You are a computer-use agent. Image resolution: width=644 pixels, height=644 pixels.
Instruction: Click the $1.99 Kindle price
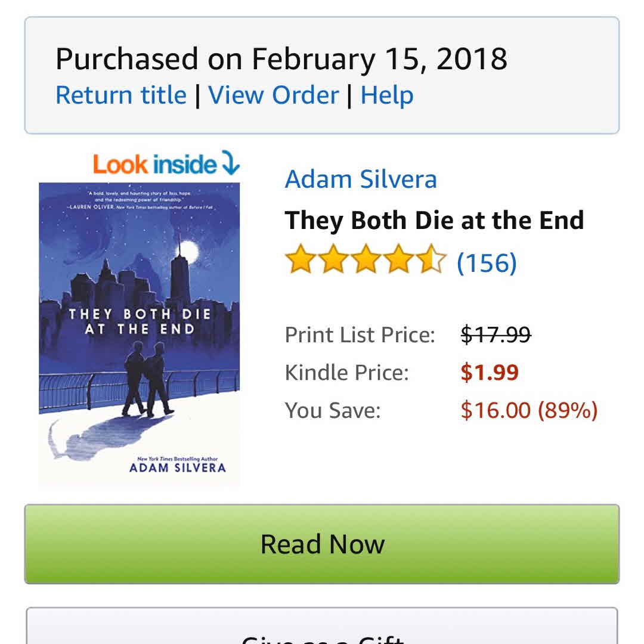click(490, 373)
